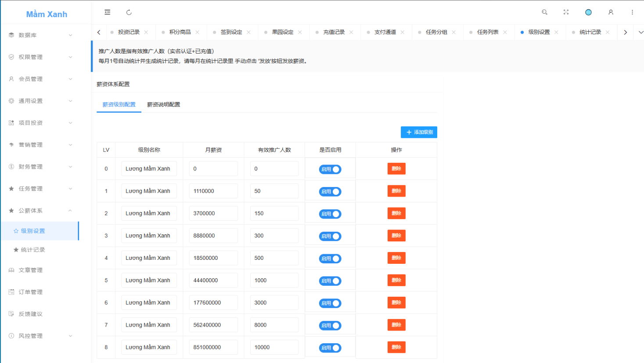Viewport: 644px width, 363px height.
Task: Click the 风控管理 info icon
Action: coord(11,336)
